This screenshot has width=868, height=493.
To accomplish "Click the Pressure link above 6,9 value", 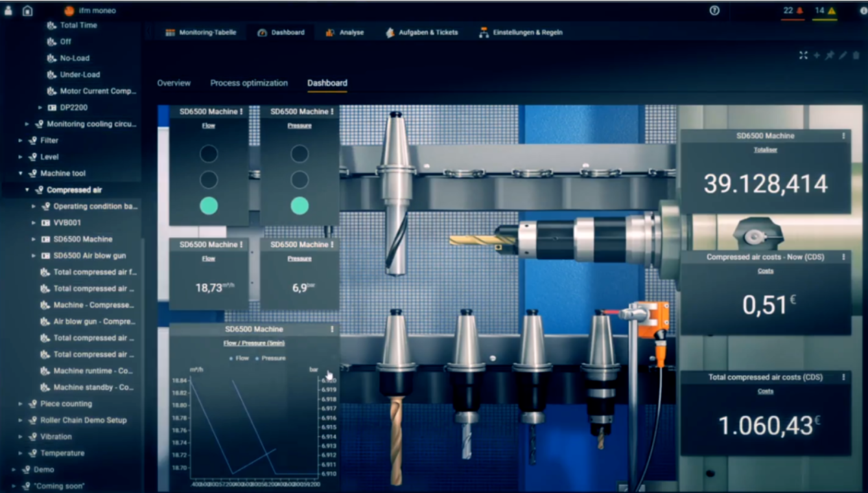I will point(299,258).
